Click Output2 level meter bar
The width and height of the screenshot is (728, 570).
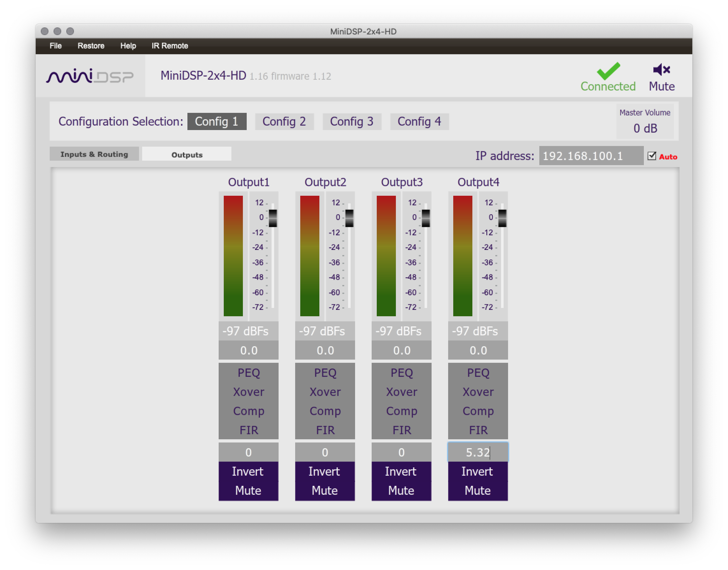(x=309, y=256)
